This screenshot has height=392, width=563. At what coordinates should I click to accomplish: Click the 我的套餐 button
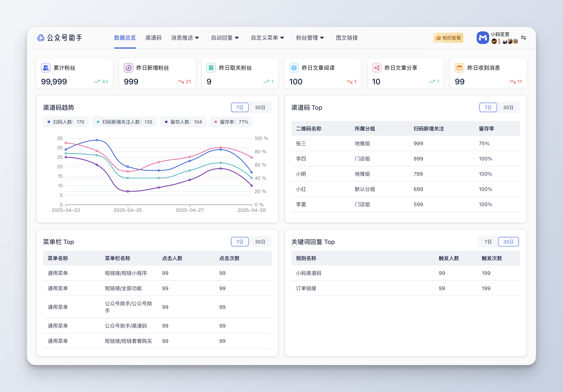pyautogui.click(x=448, y=38)
